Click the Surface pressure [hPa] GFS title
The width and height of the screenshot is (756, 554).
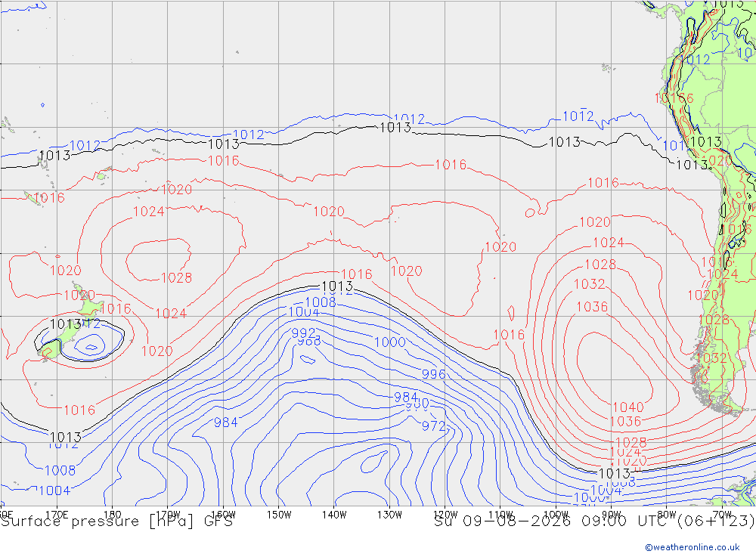click(x=116, y=522)
